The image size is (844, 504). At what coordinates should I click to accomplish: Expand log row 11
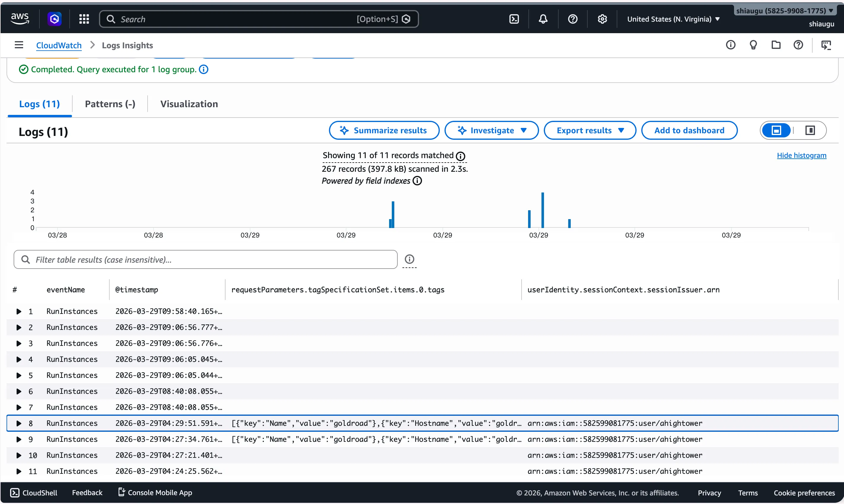[x=19, y=471]
